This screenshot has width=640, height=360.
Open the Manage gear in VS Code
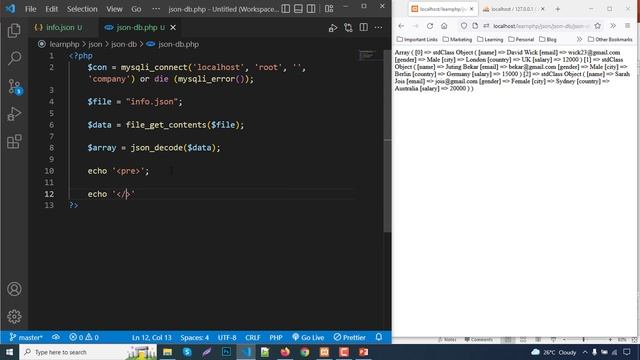point(14,316)
